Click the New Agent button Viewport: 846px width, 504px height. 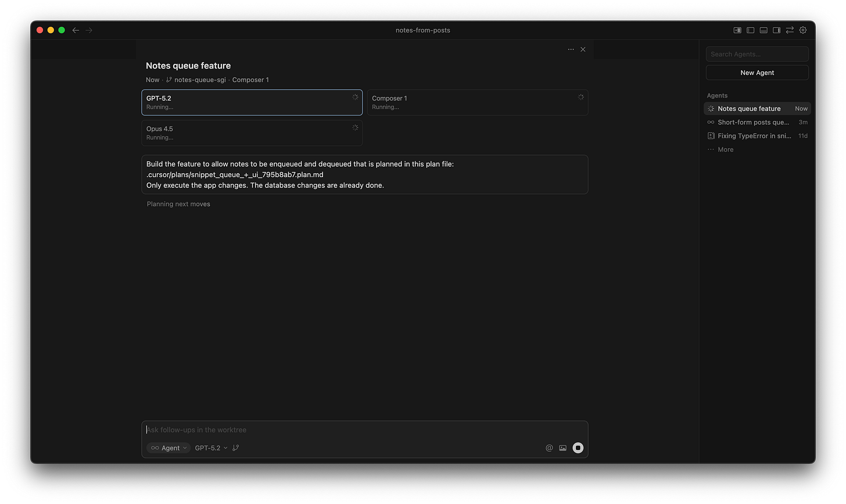coord(757,73)
